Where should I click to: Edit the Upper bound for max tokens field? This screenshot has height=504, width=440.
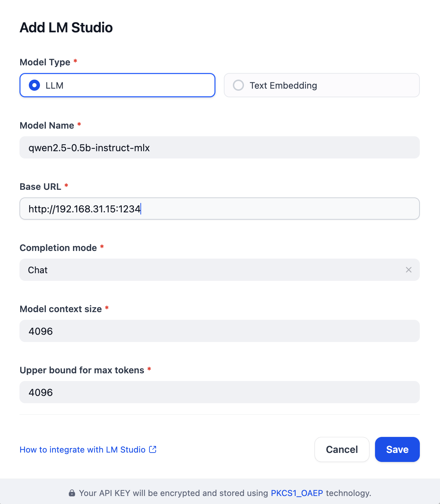[x=219, y=392]
